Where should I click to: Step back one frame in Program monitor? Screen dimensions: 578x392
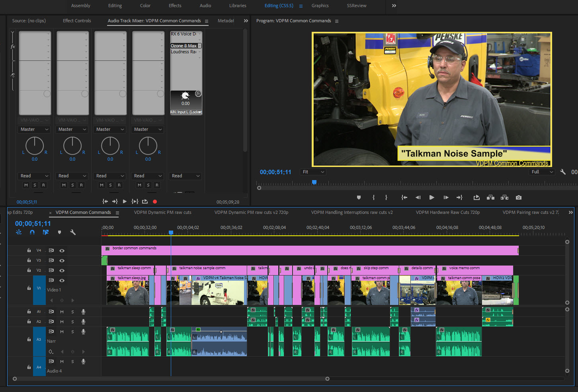click(x=418, y=198)
